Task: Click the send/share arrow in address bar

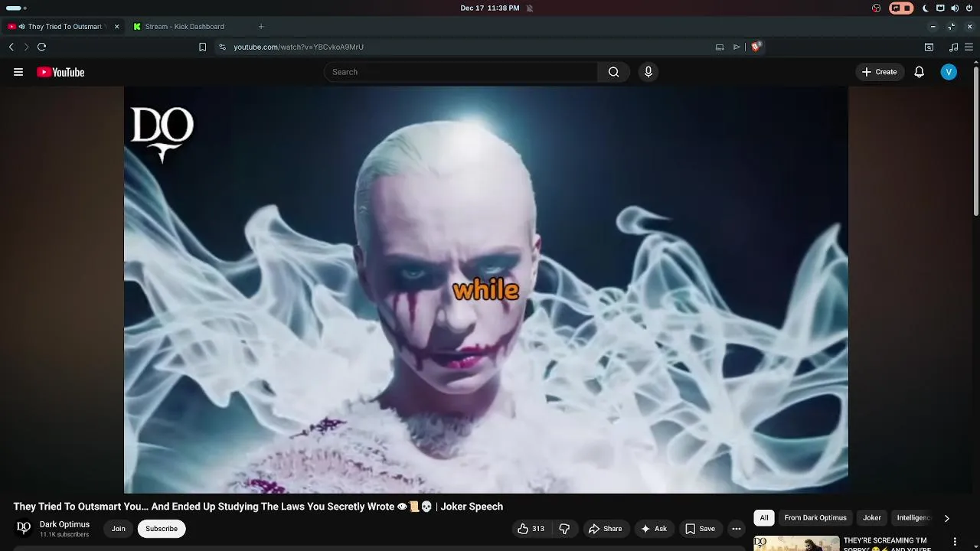Action: point(737,47)
